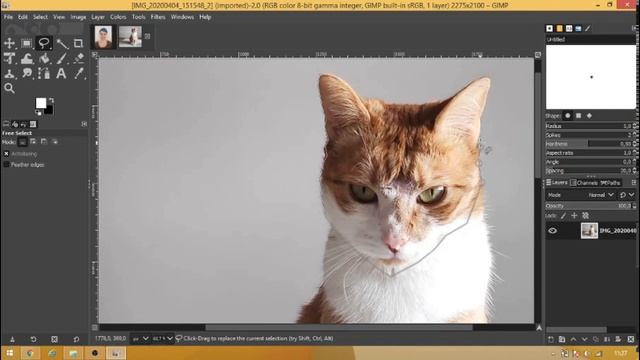Toggle lock pixels for the layer
640x360 pixels.
pyautogui.click(x=563, y=216)
